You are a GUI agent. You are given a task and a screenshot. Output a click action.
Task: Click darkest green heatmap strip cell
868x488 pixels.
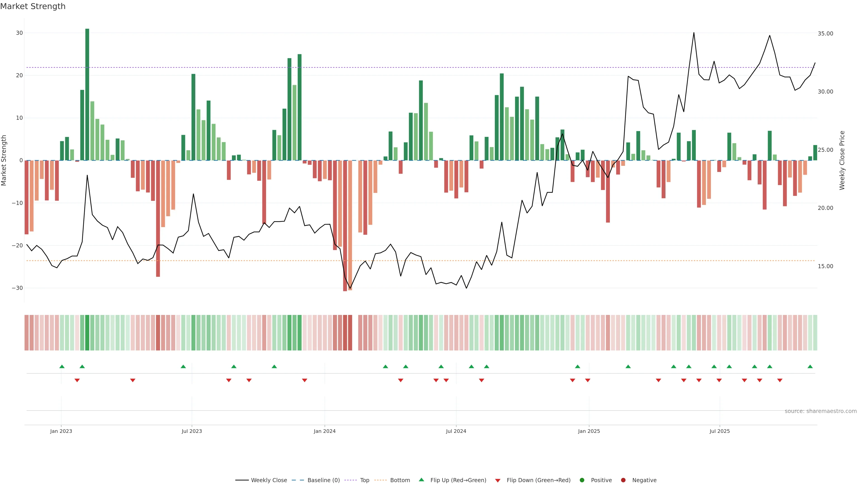(x=87, y=332)
